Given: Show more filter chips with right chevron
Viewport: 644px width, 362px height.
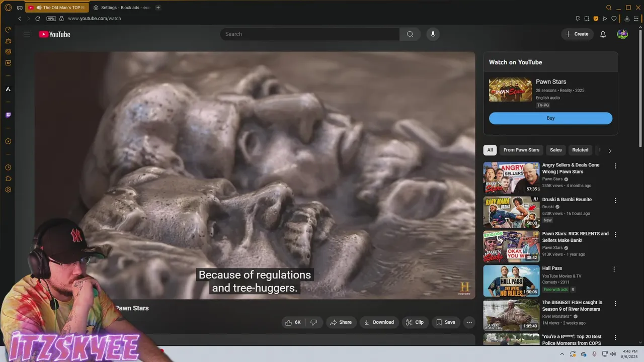Looking at the screenshot, I should pyautogui.click(x=610, y=150).
